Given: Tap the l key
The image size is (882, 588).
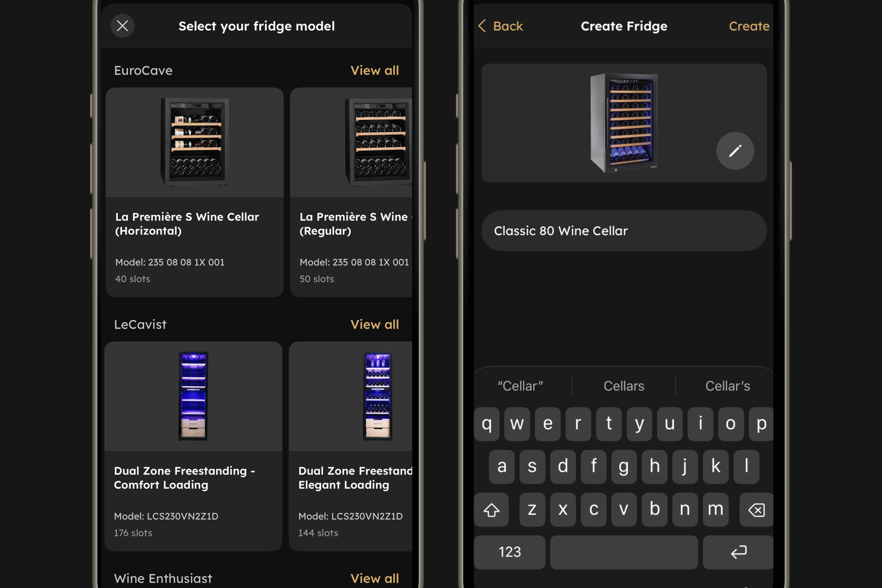Looking at the screenshot, I should [x=746, y=467].
